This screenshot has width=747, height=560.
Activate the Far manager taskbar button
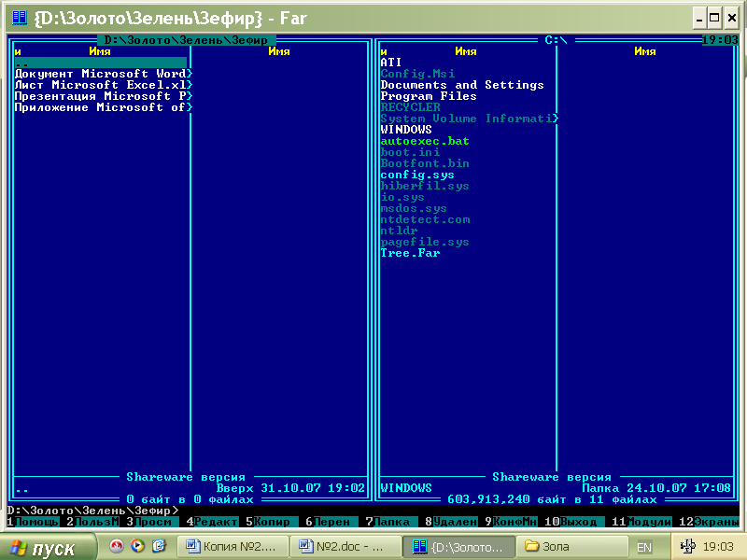458,547
